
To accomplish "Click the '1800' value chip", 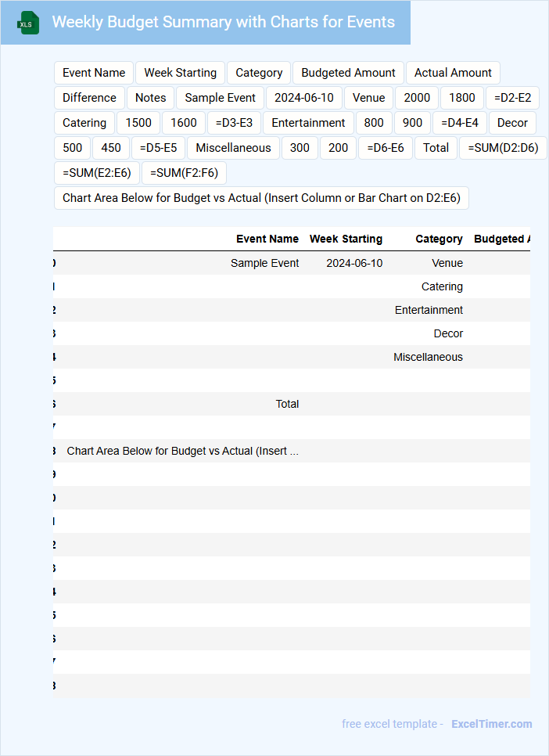I will 462,98.
